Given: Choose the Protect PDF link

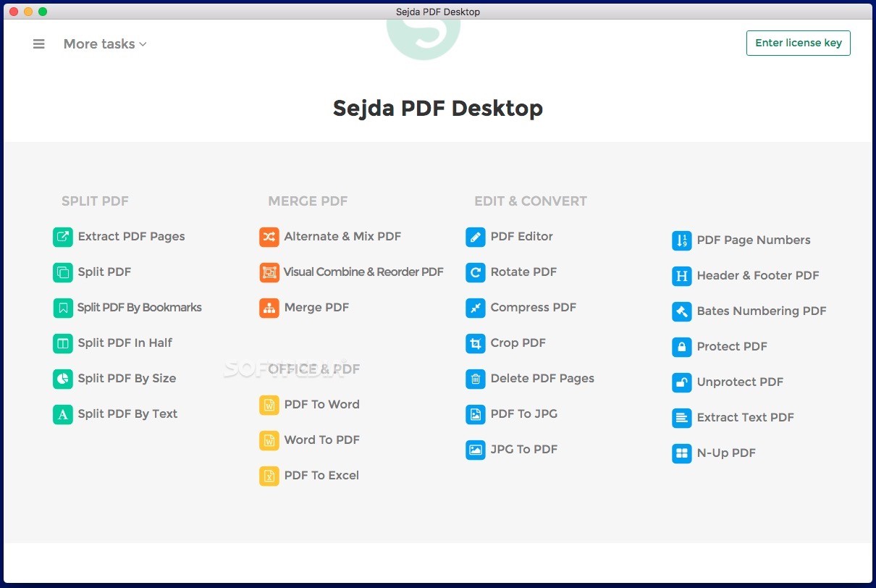Looking at the screenshot, I should coord(732,347).
